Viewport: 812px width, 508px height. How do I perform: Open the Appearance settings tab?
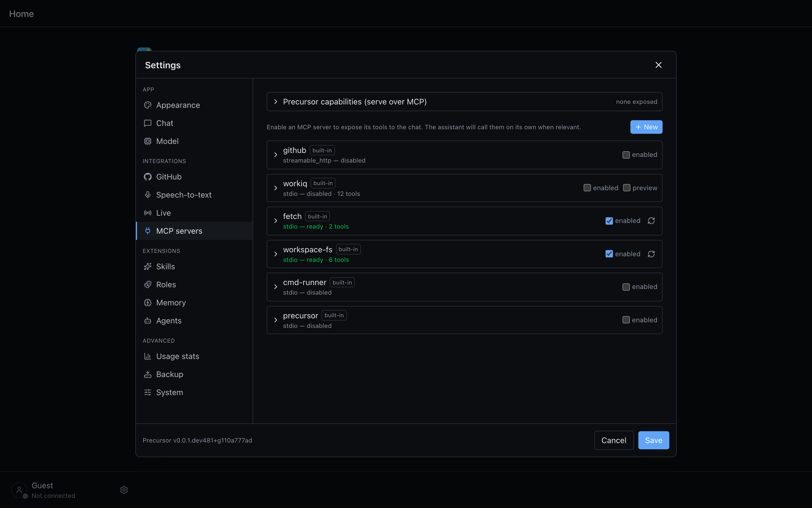click(194, 105)
